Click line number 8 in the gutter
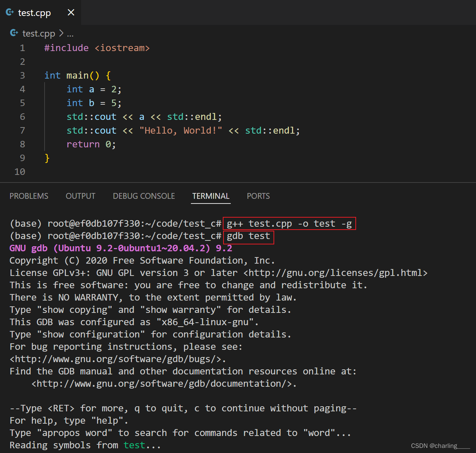Viewport: 476px width, 453px height. pyautogui.click(x=22, y=144)
